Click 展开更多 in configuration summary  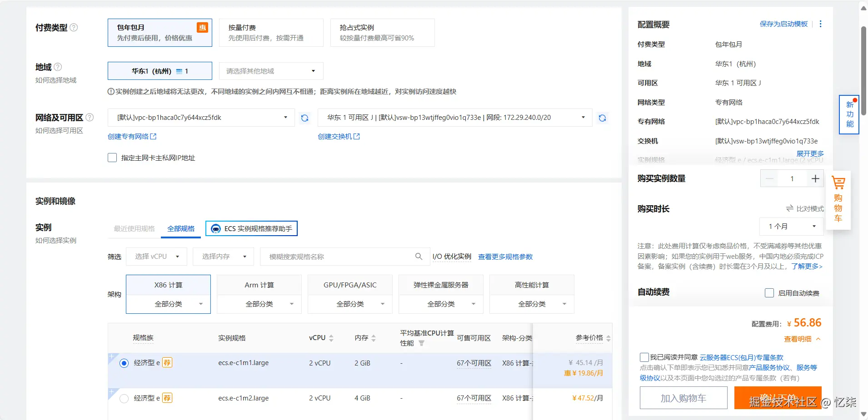pos(810,153)
